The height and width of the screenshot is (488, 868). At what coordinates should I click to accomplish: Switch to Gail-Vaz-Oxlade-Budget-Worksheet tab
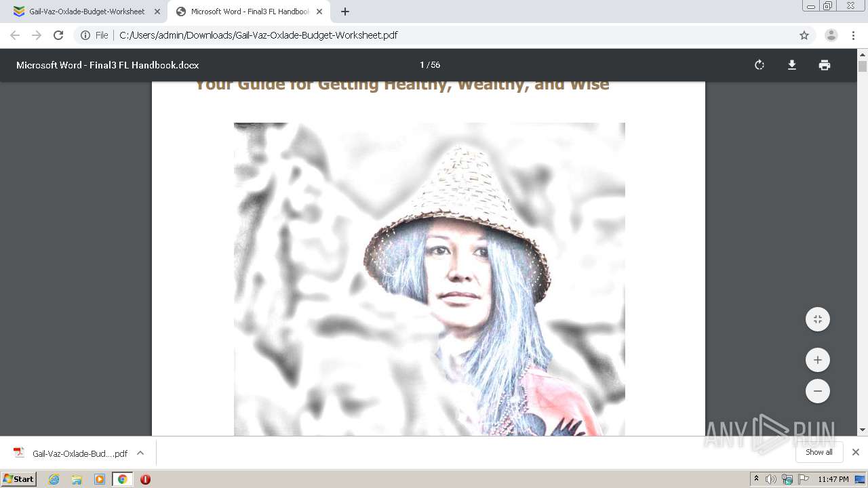[x=86, y=12]
